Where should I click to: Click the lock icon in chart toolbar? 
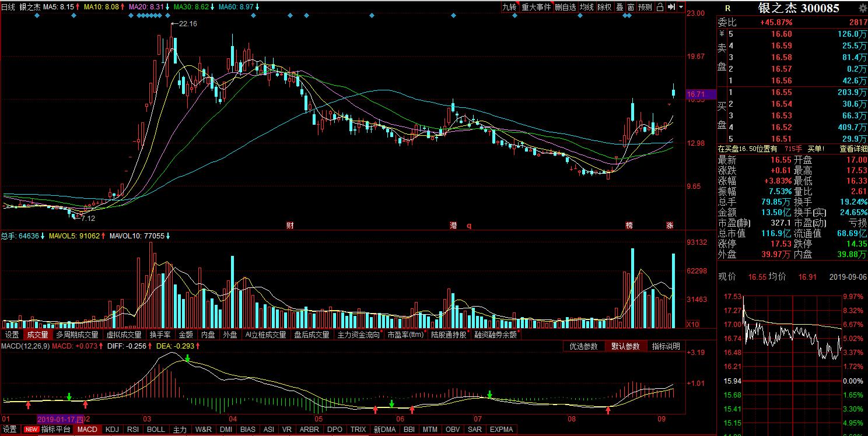660,7
